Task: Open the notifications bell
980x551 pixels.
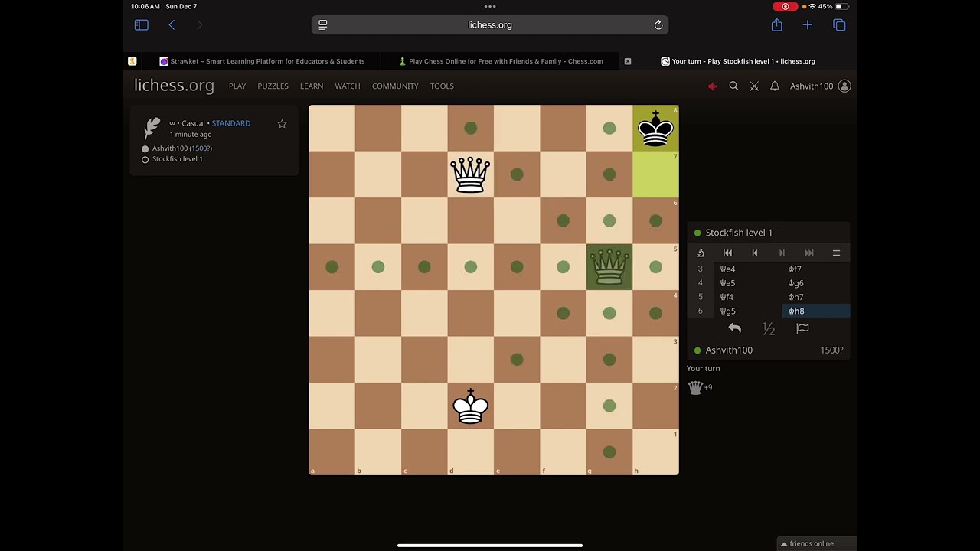Action: tap(775, 86)
